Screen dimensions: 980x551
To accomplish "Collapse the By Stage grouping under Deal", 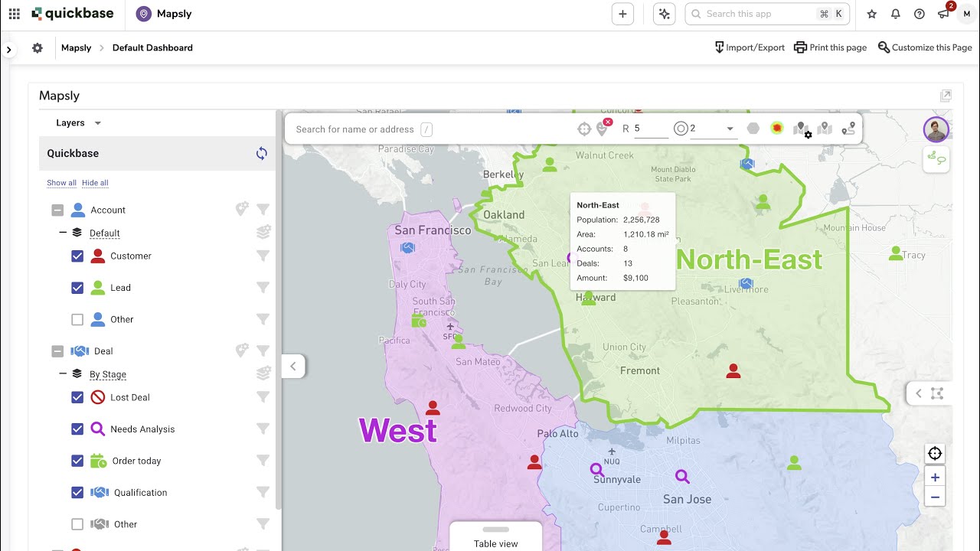I will [63, 374].
